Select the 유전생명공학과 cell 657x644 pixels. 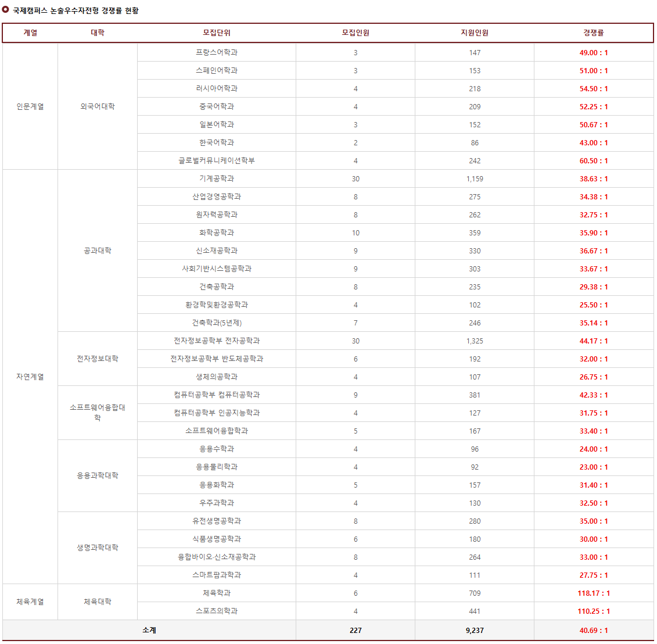(217, 521)
